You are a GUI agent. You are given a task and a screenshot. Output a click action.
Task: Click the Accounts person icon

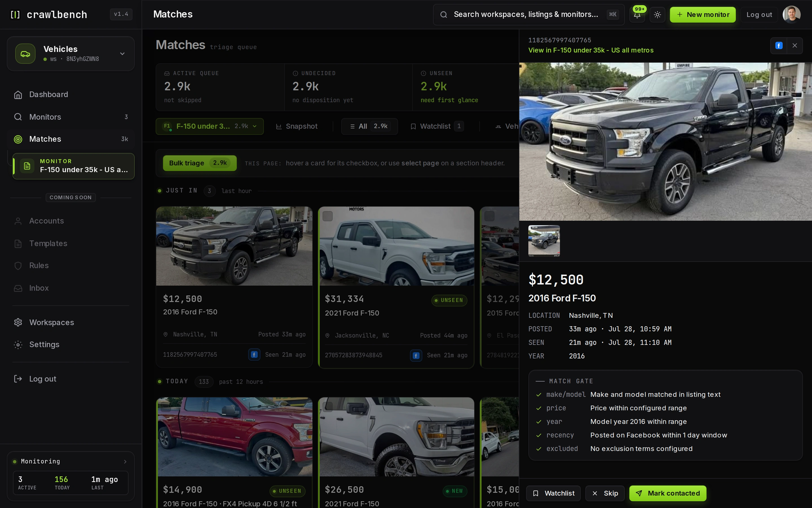(x=18, y=221)
